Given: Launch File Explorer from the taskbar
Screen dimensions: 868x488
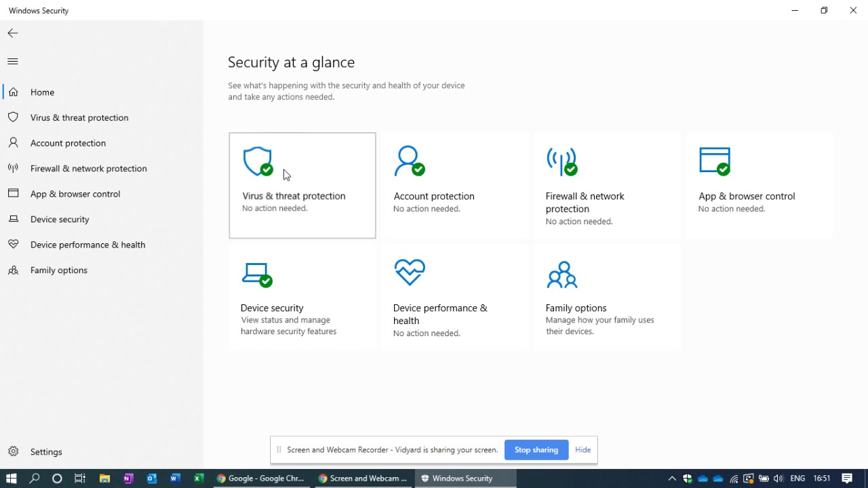Looking at the screenshot, I should [x=104, y=479].
